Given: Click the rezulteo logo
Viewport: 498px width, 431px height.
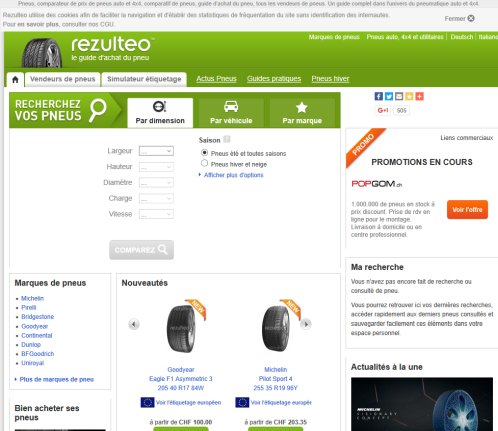Looking at the screenshot, I should coord(112,49).
